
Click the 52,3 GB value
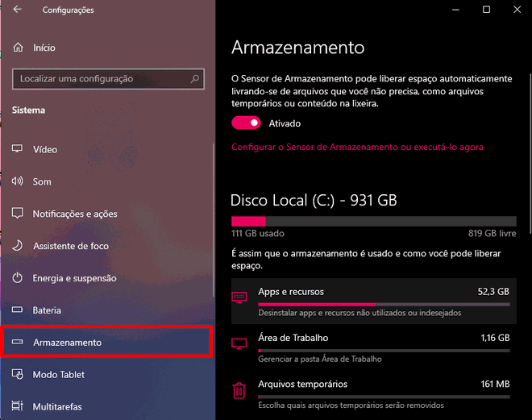pyautogui.click(x=493, y=292)
